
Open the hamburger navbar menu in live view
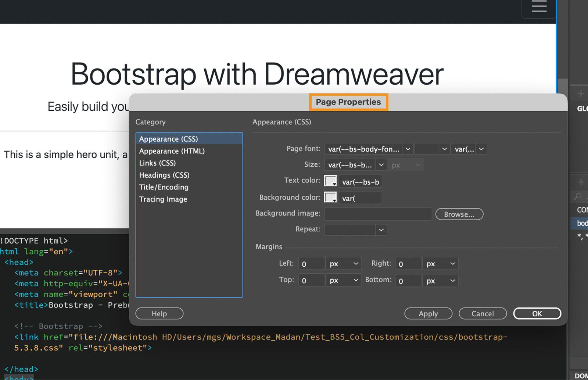(539, 7)
